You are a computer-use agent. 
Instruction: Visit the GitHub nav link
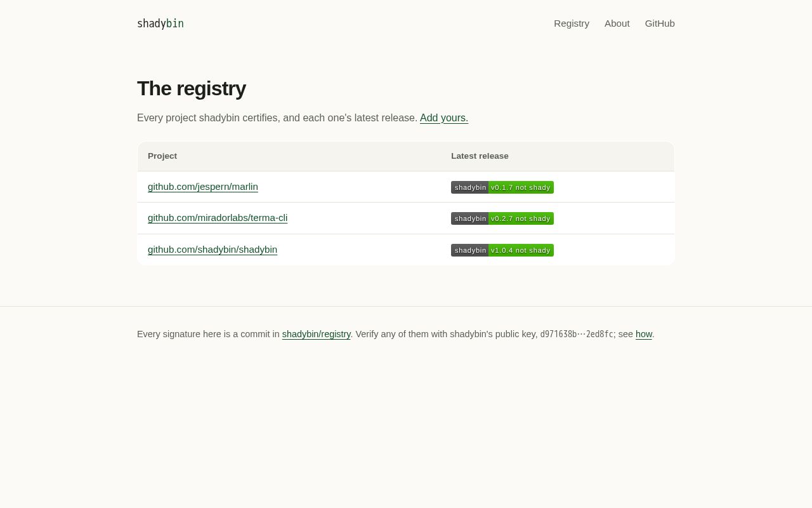[660, 23]
